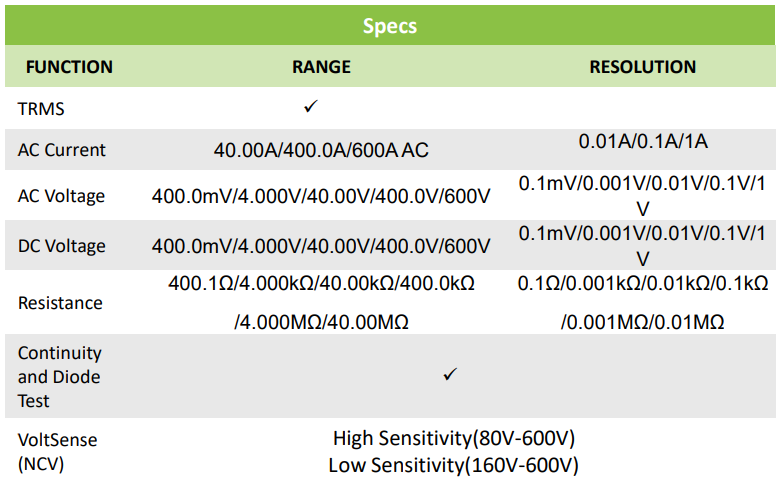
Task: Click the AC Current function label
Action: tap(62, 150)
